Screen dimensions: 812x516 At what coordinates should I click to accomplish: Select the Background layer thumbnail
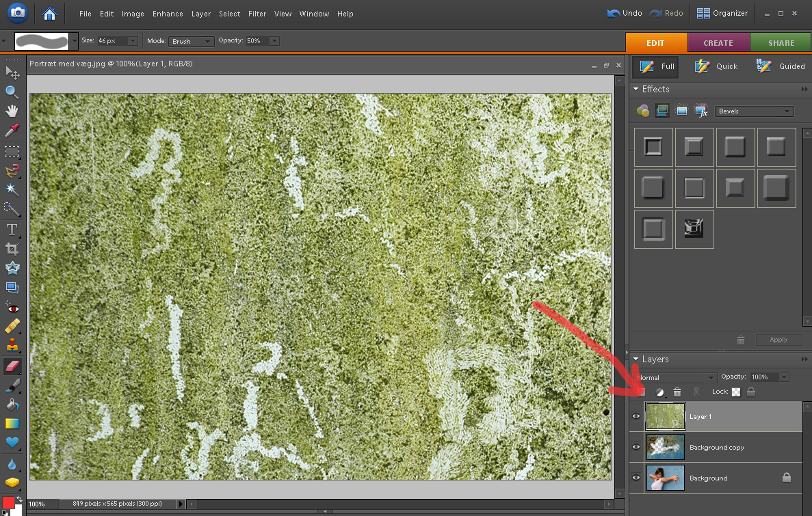point(666,478)
